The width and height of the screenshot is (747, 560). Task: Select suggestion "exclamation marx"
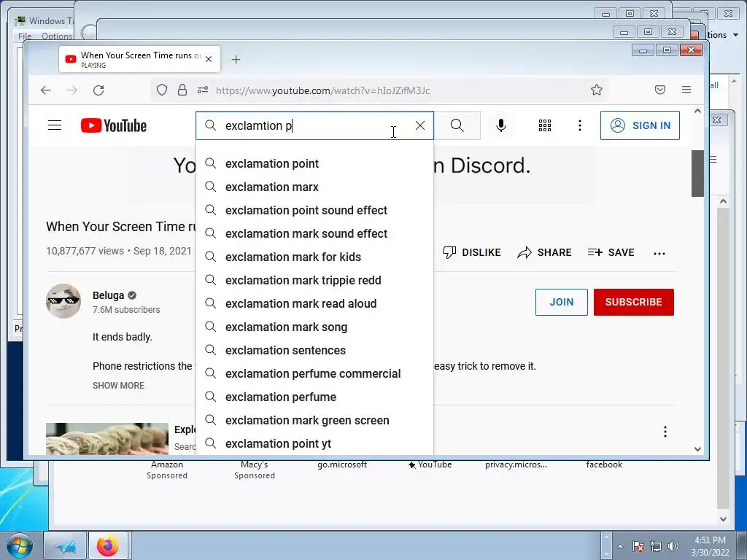(x=314, y=187)
